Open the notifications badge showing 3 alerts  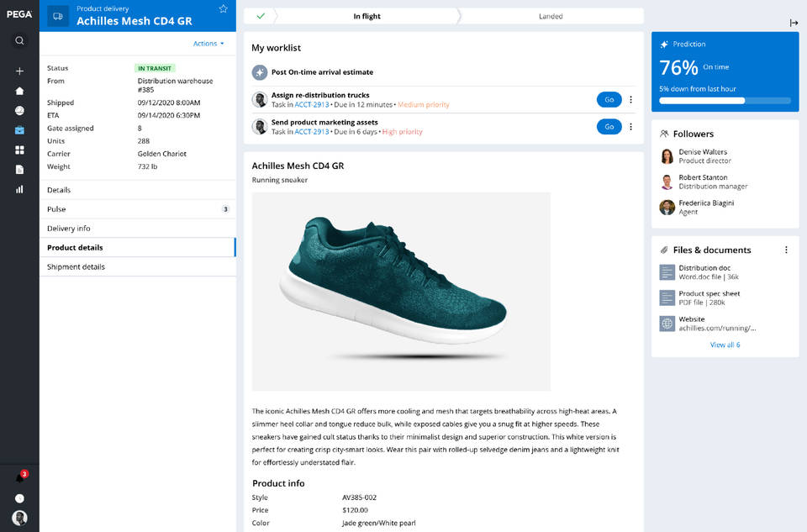(x=19, y=475)
